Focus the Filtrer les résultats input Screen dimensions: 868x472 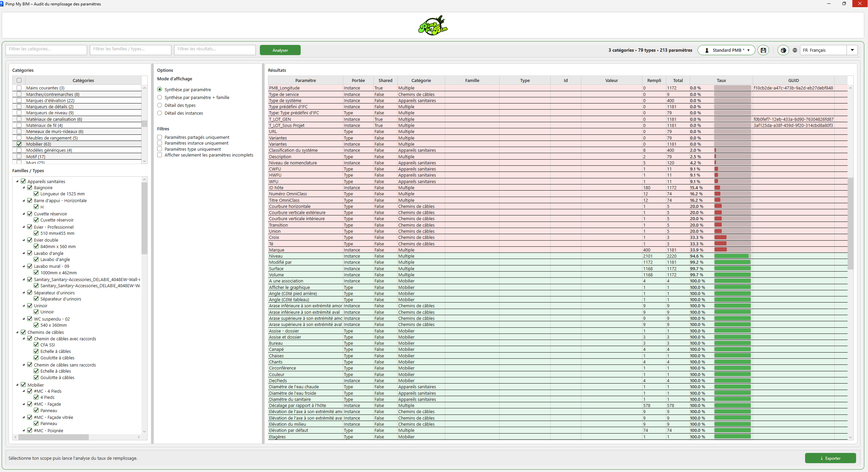[x=215, y=50]
